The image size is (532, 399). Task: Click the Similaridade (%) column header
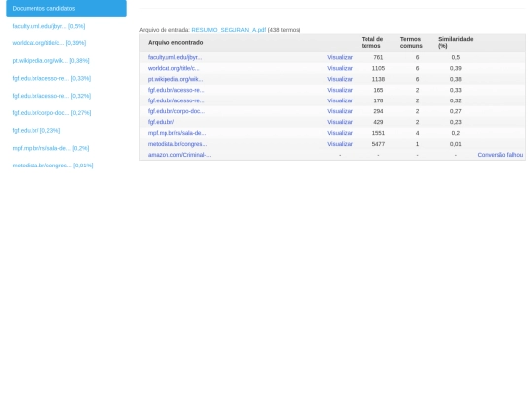click(x=456, y=42)
